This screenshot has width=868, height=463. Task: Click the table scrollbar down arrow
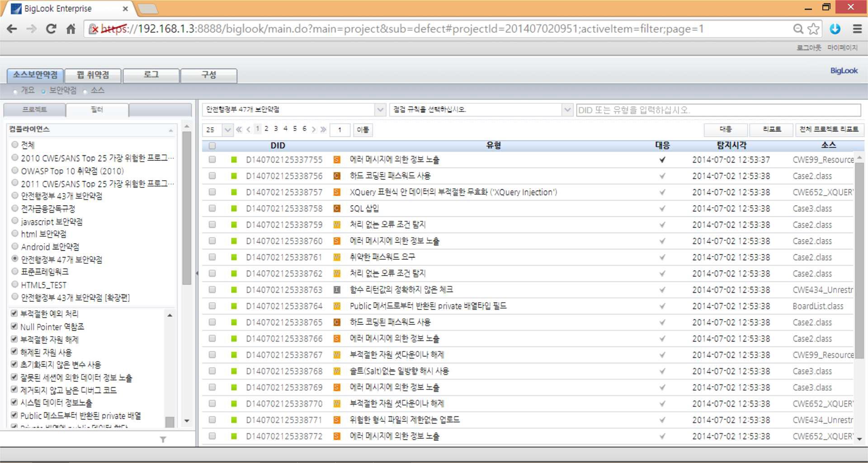pyautogui.click(x=859, y=439)
